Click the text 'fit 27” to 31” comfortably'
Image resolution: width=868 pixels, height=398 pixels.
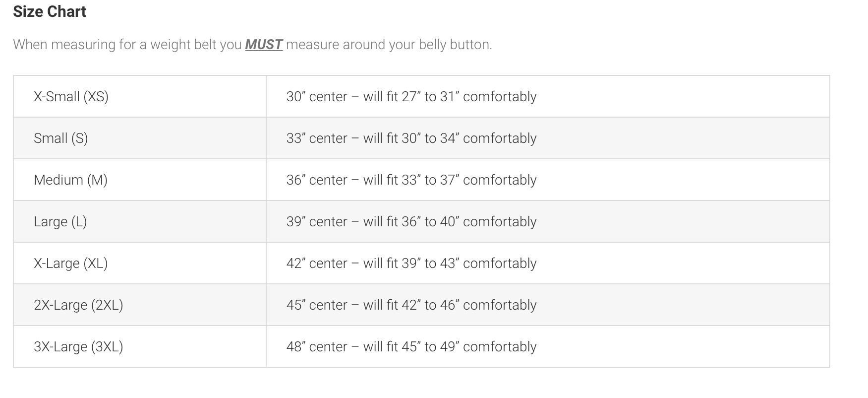(x=462, y=96)
